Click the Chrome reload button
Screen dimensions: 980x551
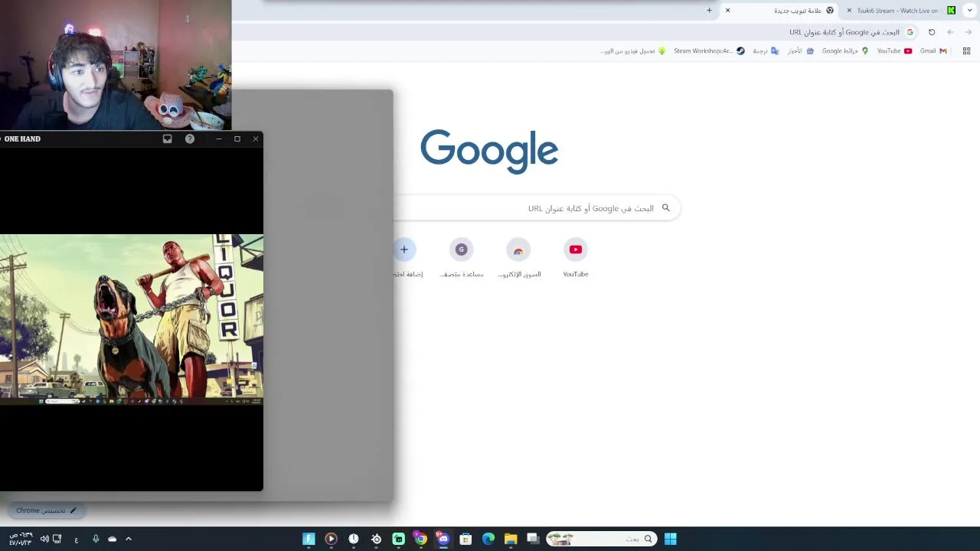(x=932, y=32)
